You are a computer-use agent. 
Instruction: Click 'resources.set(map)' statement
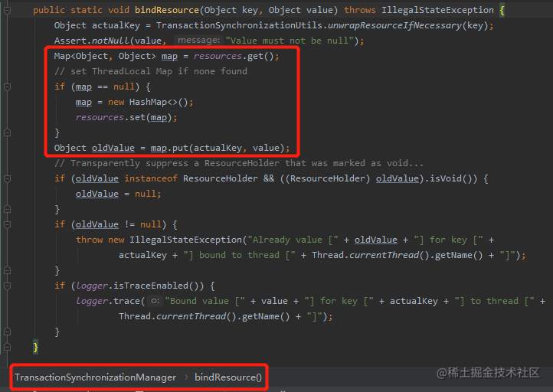(126, 117)
